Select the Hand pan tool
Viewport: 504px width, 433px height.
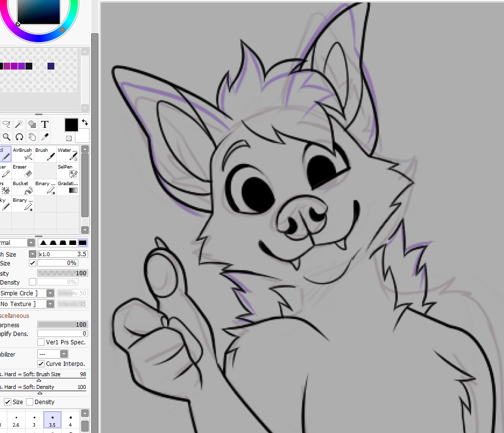(x=32, y=137)
